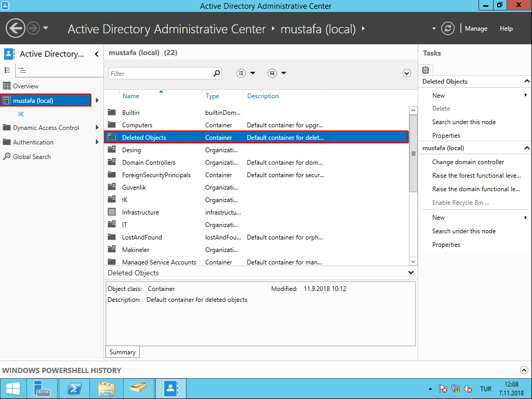Switch the navigation pane to list view

8,70
